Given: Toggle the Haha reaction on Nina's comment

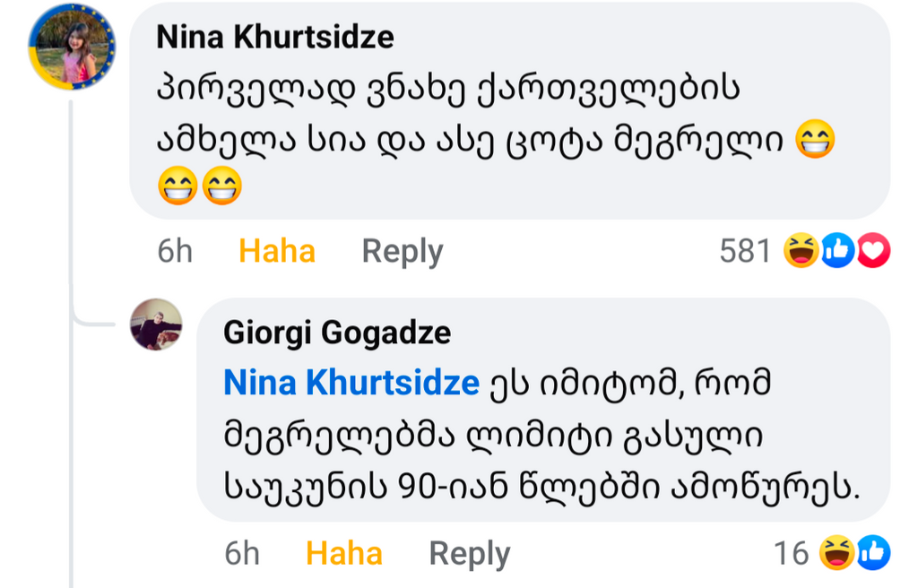Looking at the screenshot, I should coord(276,251).
